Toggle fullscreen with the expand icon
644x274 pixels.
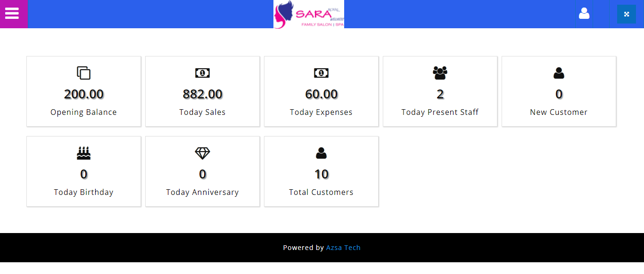(x=627, y=14)
